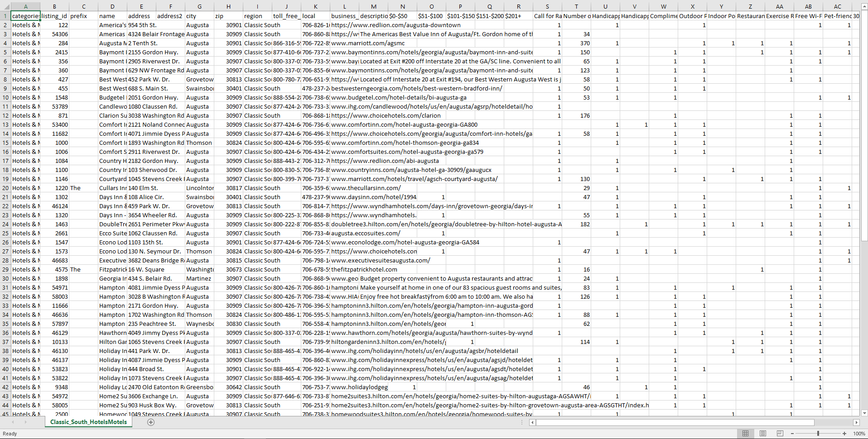868x439 pixels.
Task: Click the doubletree3.hilton.com URL cell
Action: (x=344, y=224)
